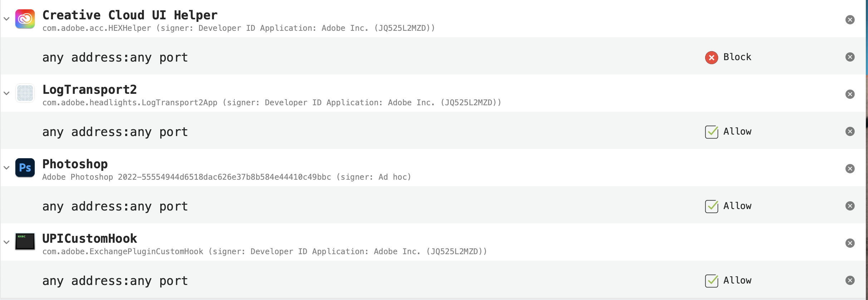868x300 pixels.
Task: Select the Photoshop title
Action: [x=75, y=164]
